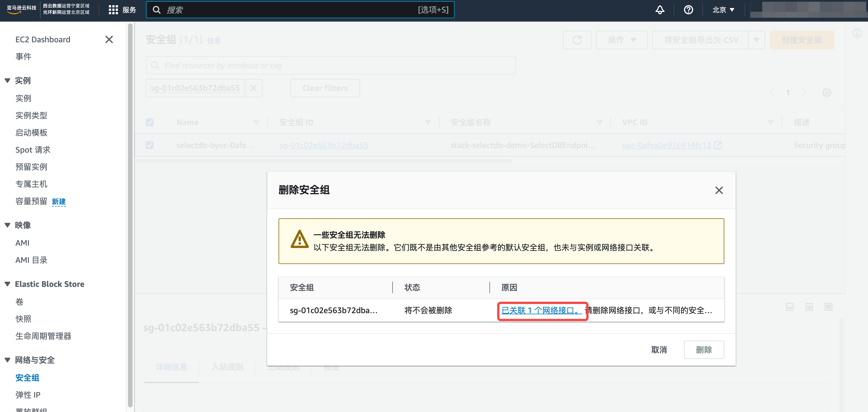The width and height of the screenshot is (868, 412).
Task: Click 新建 link beside 容量预留
Action: pyautogui.click(x=59, y=201)
